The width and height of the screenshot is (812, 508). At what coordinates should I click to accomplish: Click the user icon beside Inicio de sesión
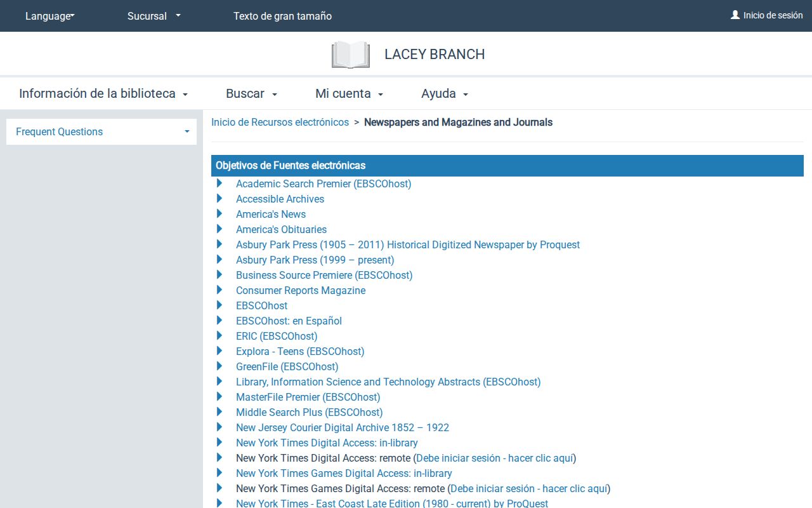tap(735, 15)
